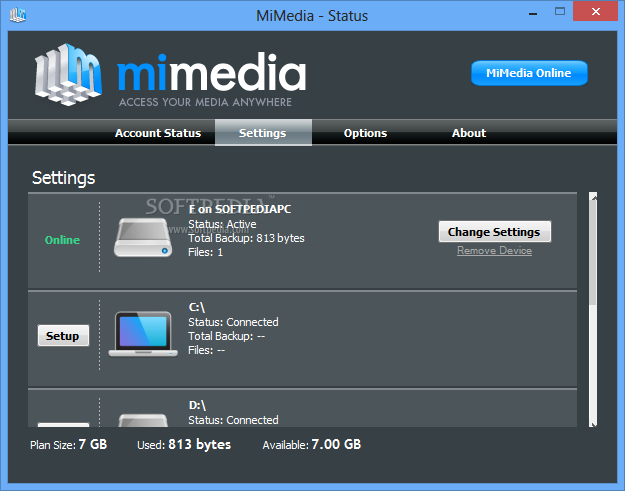The height and width of the screenshot is (491, 625).
Task: Click the scrollbar down arrow in device list
Action: pyautogui.click(x=593, y=424)
